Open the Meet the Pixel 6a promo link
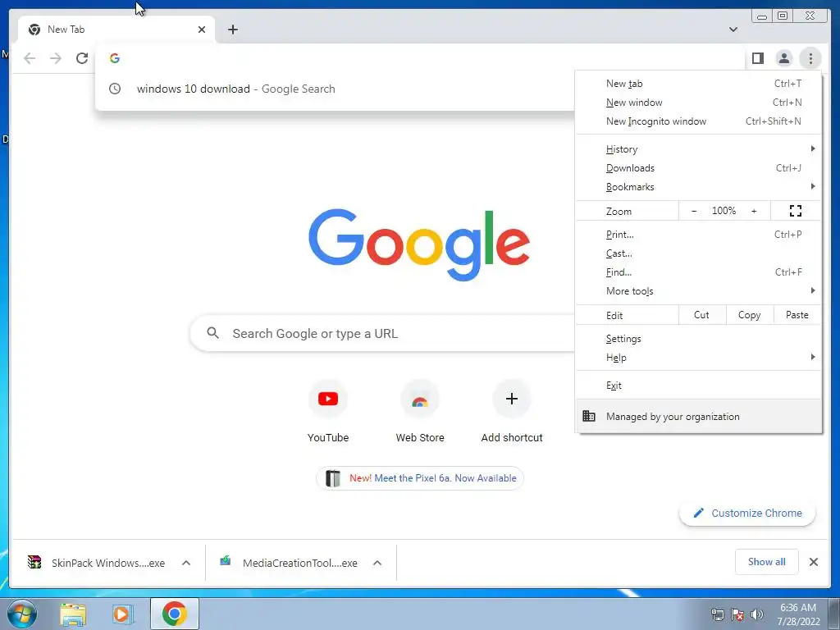840x630 pixels. click(x=420, y=478)
